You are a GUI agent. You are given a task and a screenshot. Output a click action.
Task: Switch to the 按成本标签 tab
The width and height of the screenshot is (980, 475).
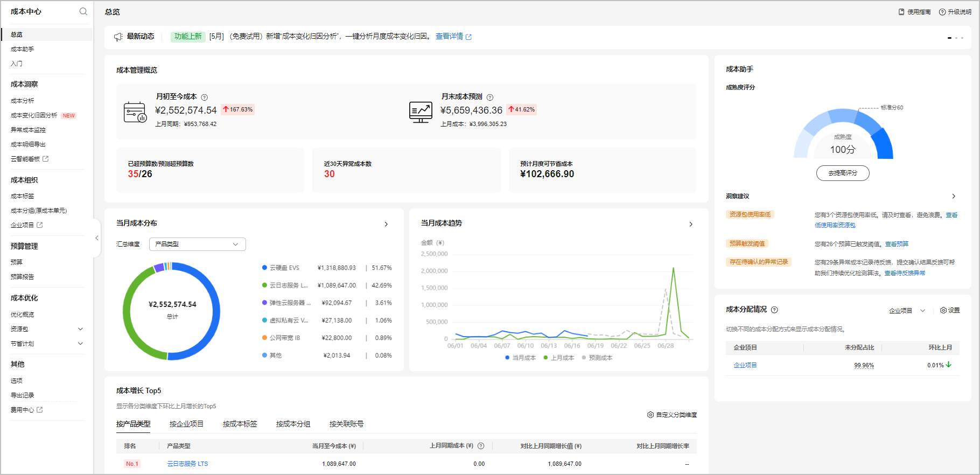coord(240,424)
